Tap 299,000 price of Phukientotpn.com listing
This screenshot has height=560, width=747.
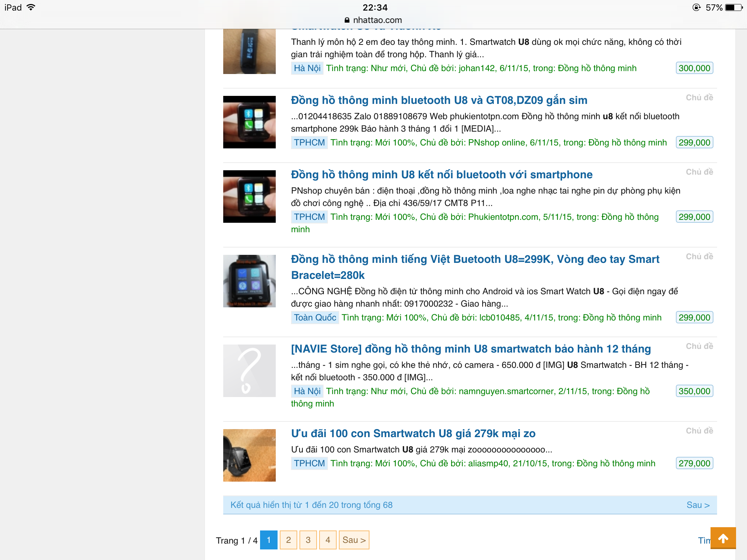pyautogui.click(x=694, y=217)
